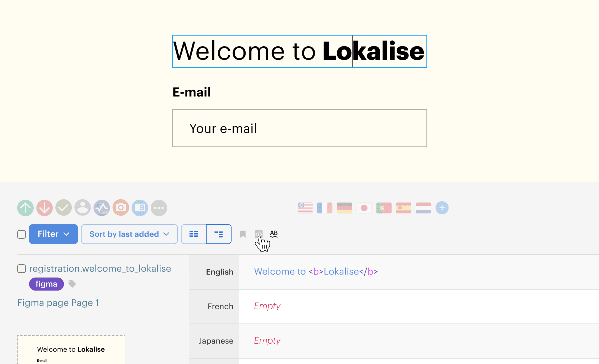Open the contributors person icon
This screenshot has width=599, height=364.
[83, 208]
